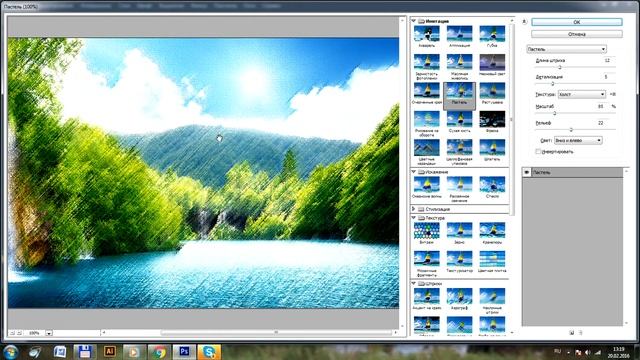Image resolution: width=640 pixels, height=360 pixels.
Task: Adjust the Детализация slider
Action: point(553,83)
